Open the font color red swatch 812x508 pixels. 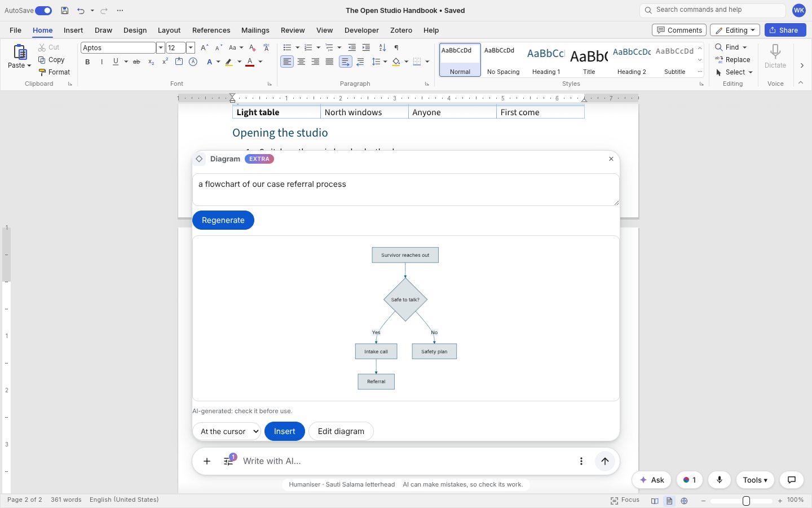pyautogui.click(x=250, y=62)
